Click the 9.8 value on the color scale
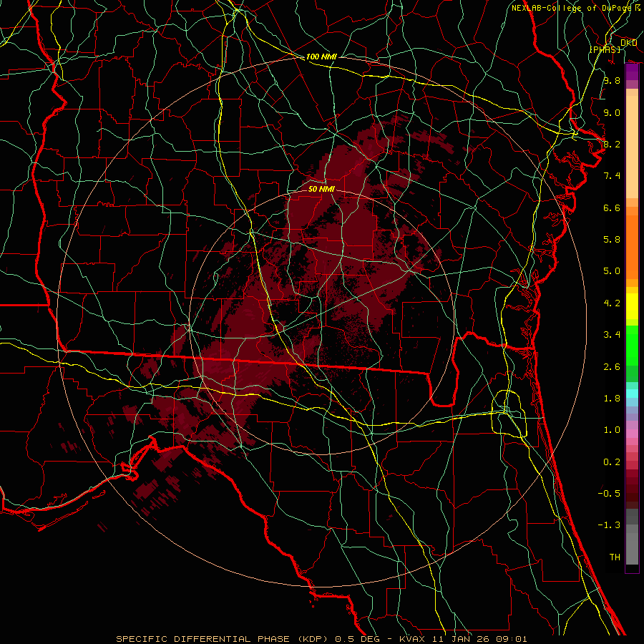 (612, 80)
